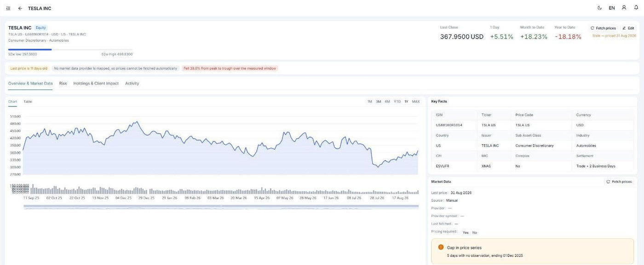Click the 52w High 488.8300 label
The width and height of the screenshot is (644, 265).
pyautogui.click(x=117, y=54)
